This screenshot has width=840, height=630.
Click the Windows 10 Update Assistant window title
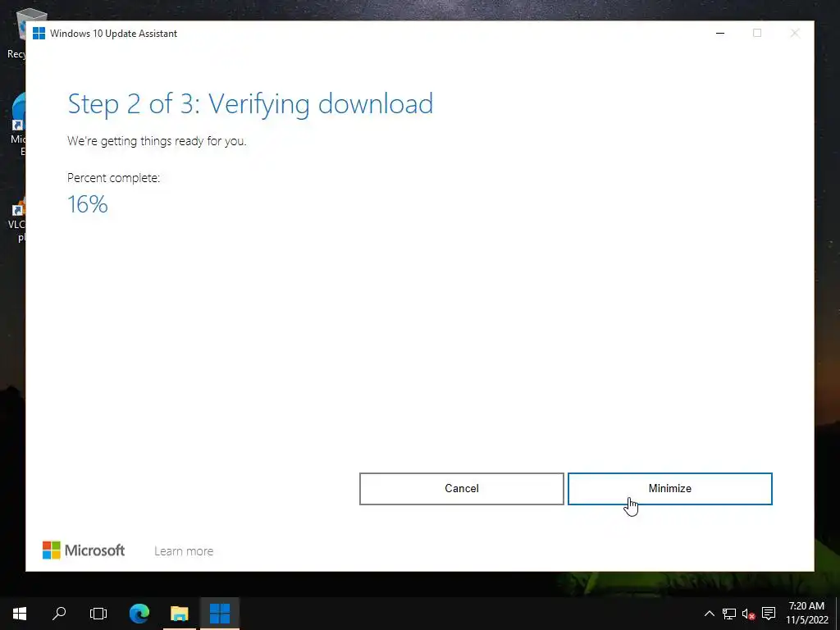113,33
